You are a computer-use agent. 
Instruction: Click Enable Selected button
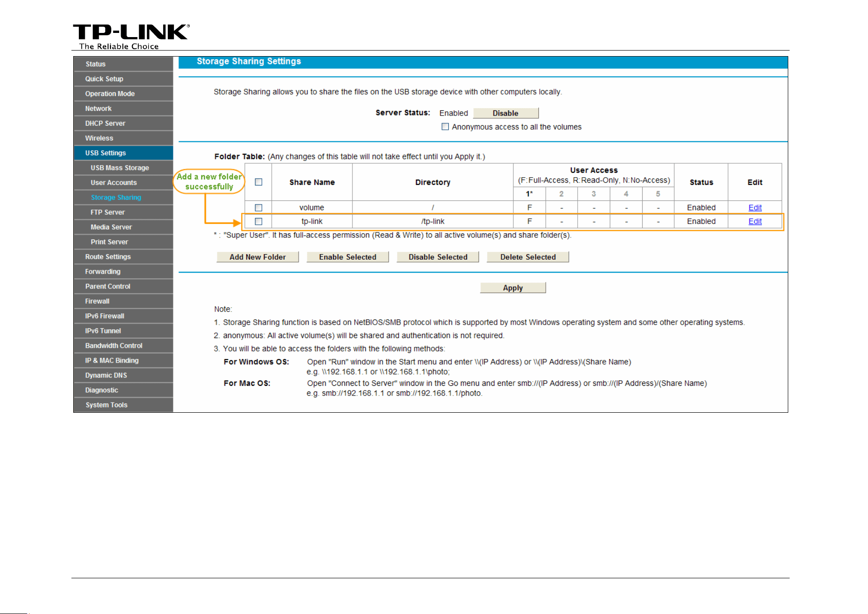[x=348, y=257]
